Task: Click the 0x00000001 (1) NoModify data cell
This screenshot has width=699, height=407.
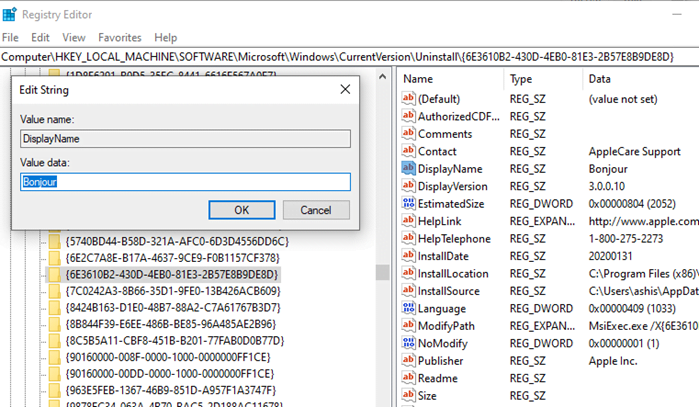Action: [x=624, y=343]
